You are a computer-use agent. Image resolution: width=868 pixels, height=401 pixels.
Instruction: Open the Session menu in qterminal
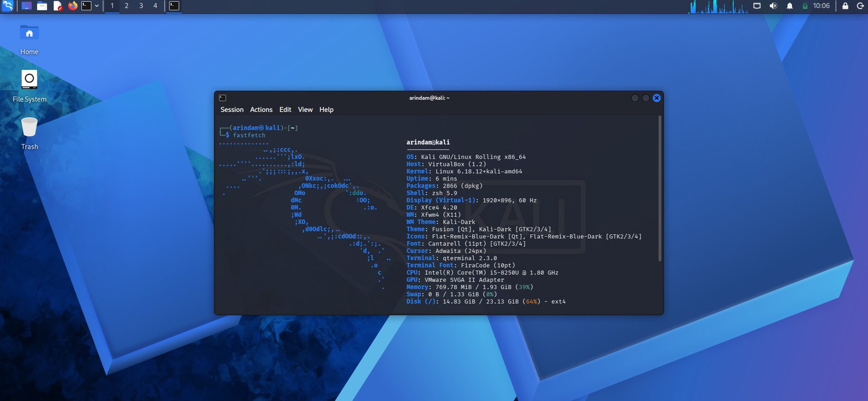(232, 109)
